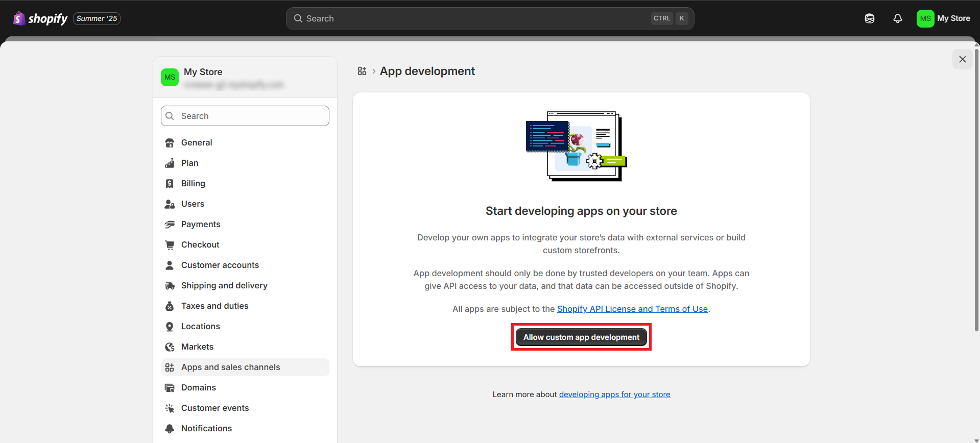Image resolution: width=980 pixels, height=443 pixels.
Task: Open the Users settings text label
Action: [x=193, y=204]
